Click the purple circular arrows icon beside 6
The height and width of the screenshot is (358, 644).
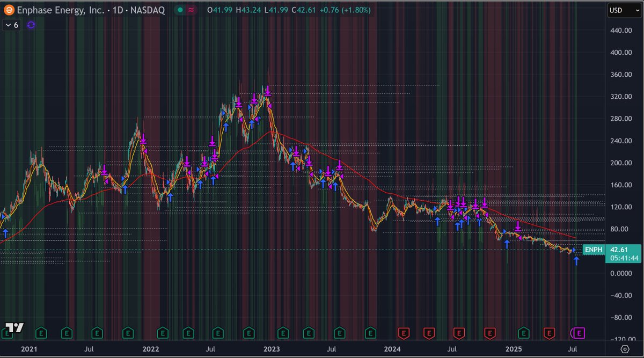31,25
